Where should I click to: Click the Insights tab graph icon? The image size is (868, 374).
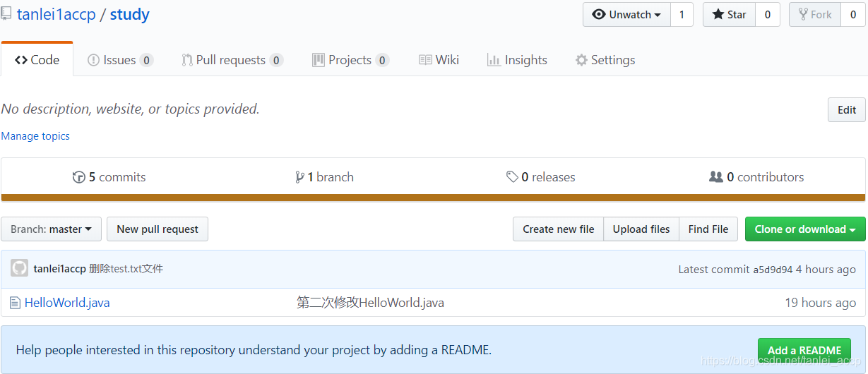(x=494, y=60)
